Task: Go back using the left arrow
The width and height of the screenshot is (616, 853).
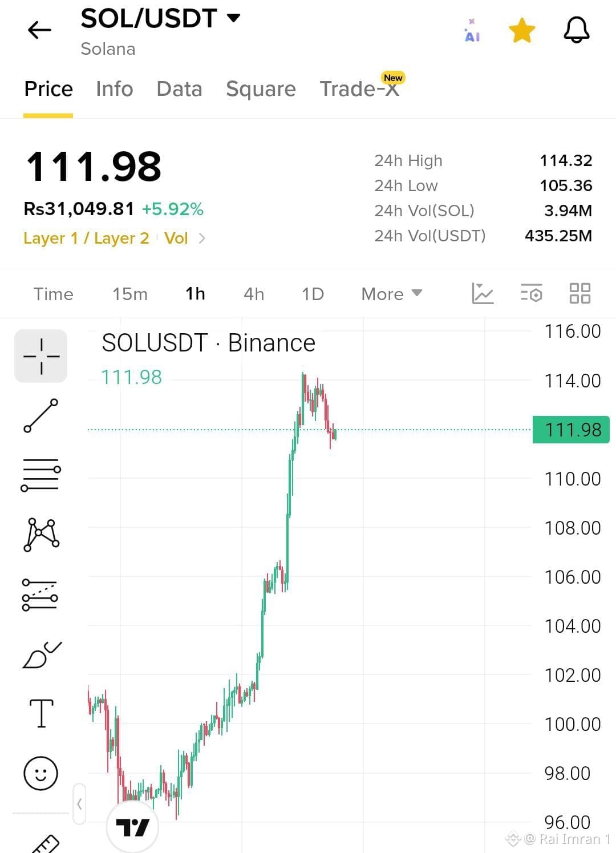Action: pyautogui.click(x=39, y=30)
